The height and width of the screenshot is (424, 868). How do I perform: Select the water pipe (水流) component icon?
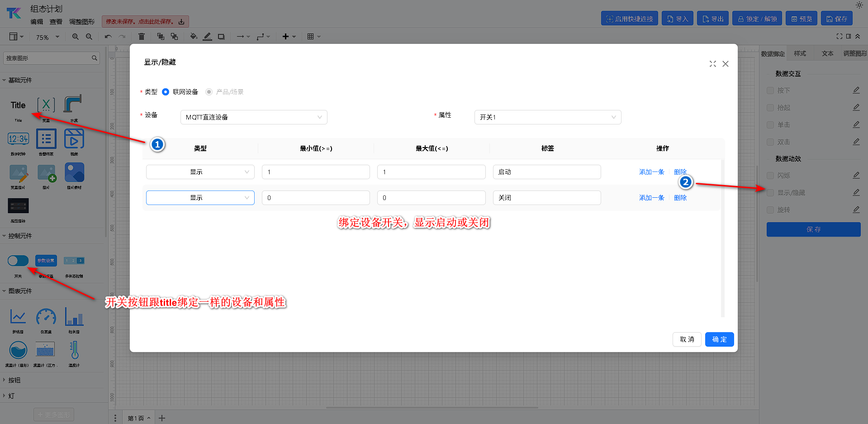(x=73, y=105)
